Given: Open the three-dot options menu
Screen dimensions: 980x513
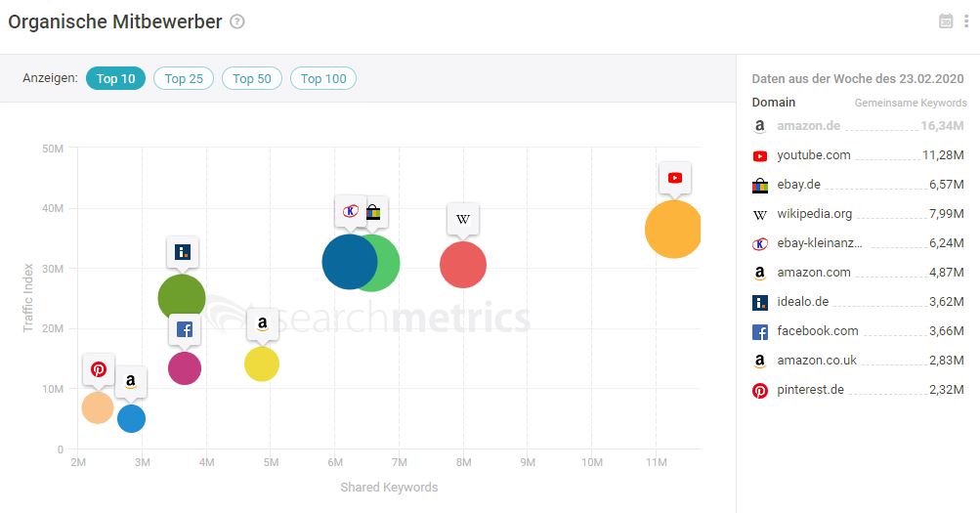Looking at the screenshot, I should pyautogui.click(x=966, y=21).
